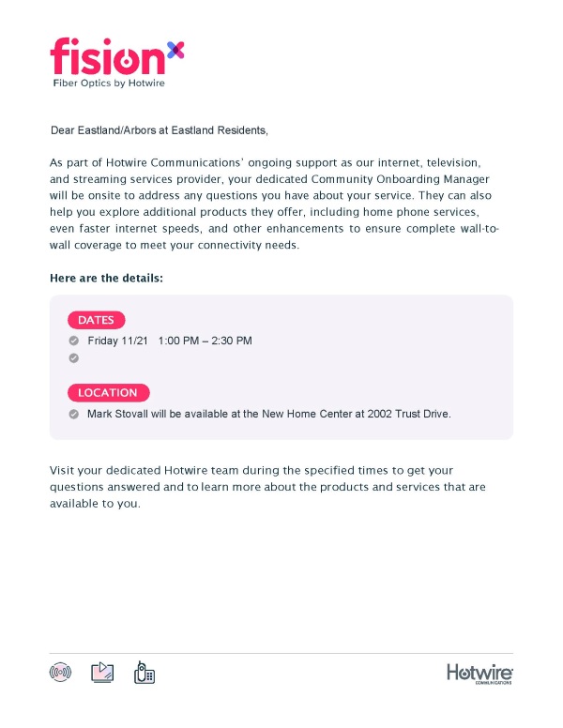Click the 2002 Trust Drive location line
563x728 pixels.
click(x=269, y=413)
